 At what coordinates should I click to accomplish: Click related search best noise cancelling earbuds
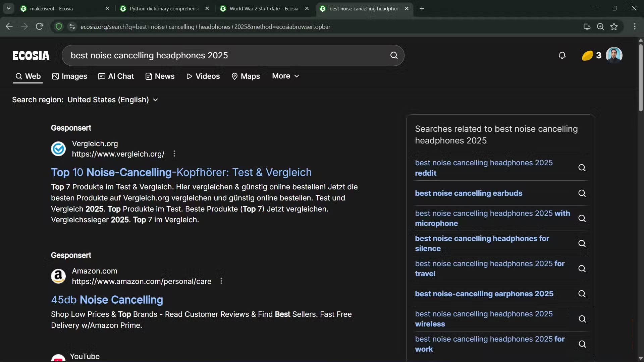pos(468,193)
